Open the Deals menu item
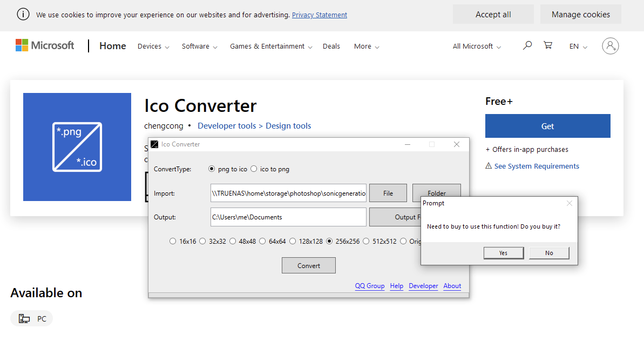644x341 pixels. pyautogui.click(x=331, y=46)
